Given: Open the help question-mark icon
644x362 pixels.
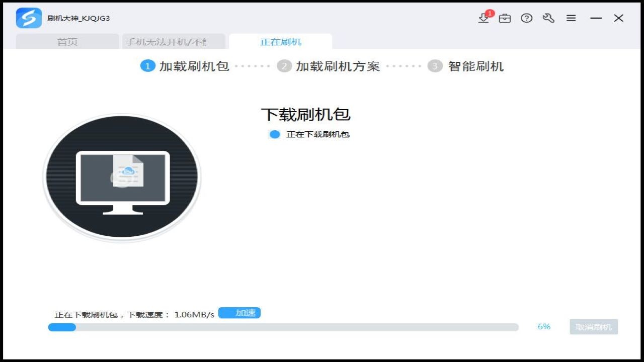Looking at the screenshot, I should pyautogui.click(x=526, y=18).
